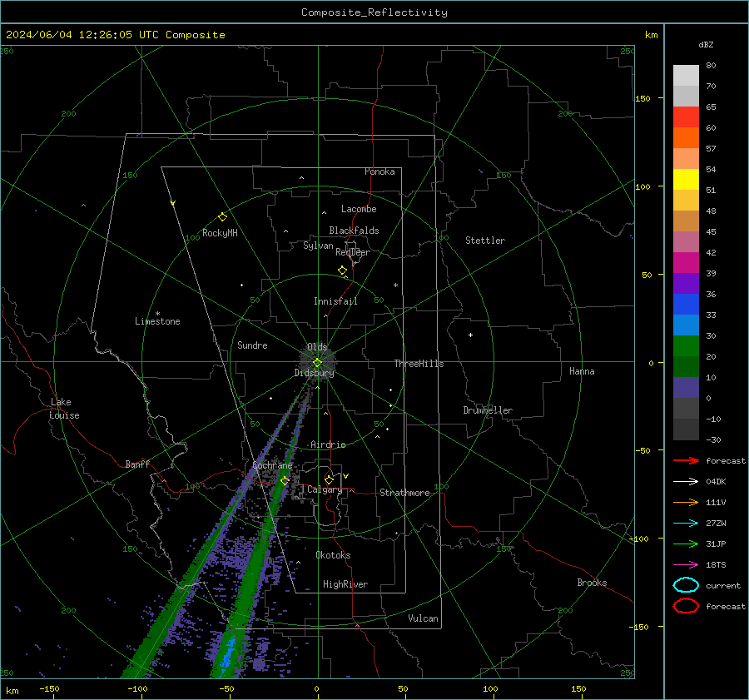The height and width of the screenshot is (700, 749).
Task: Select the cyan 27ZW arrow in the legend
Action: click(x=686, y=524)
